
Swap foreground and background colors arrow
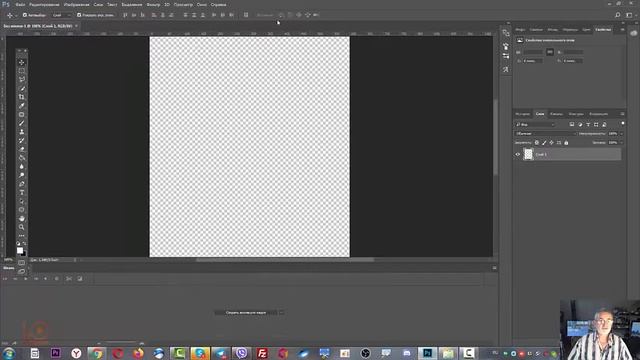pos(24,244)
